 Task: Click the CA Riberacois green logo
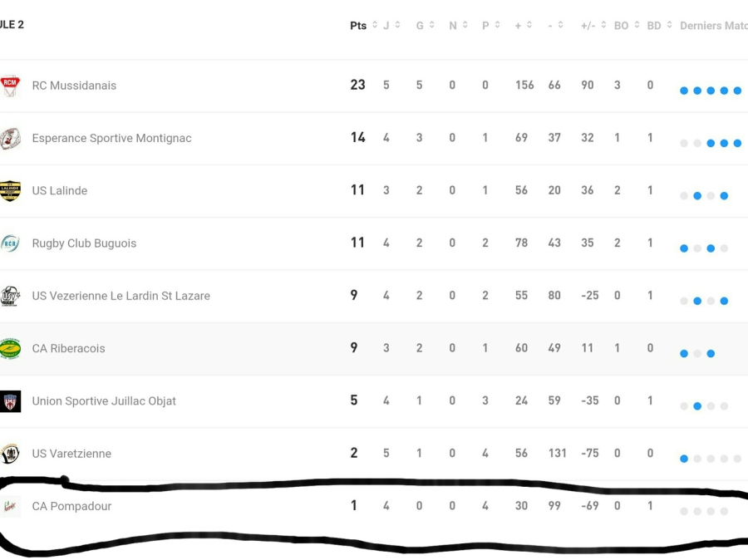point(10,349)
